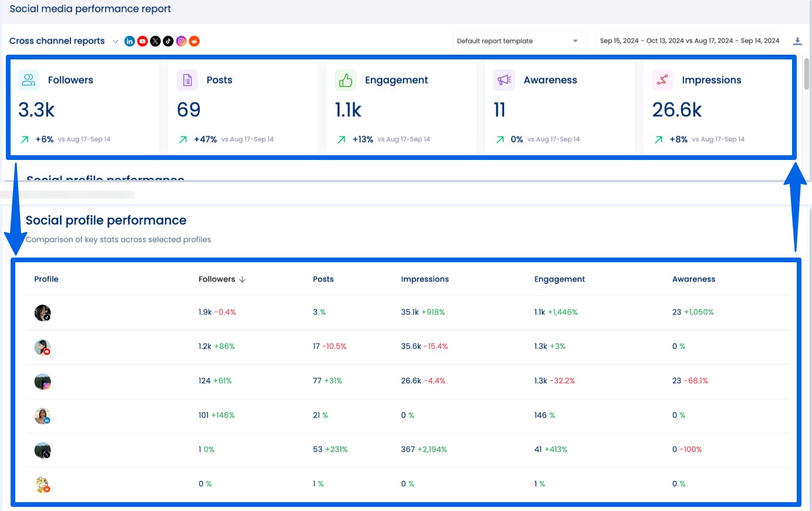Open the date range selector

(x=689, y=40)
